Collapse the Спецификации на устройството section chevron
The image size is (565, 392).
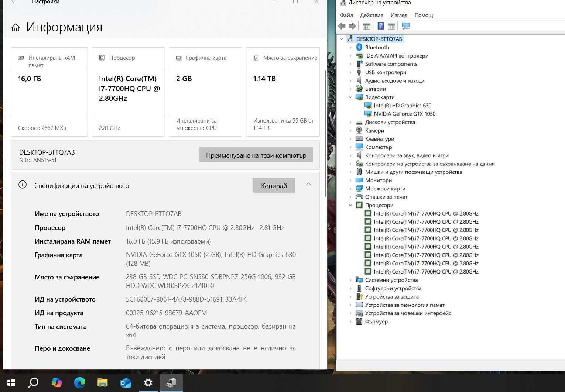(x=309, y=184)
